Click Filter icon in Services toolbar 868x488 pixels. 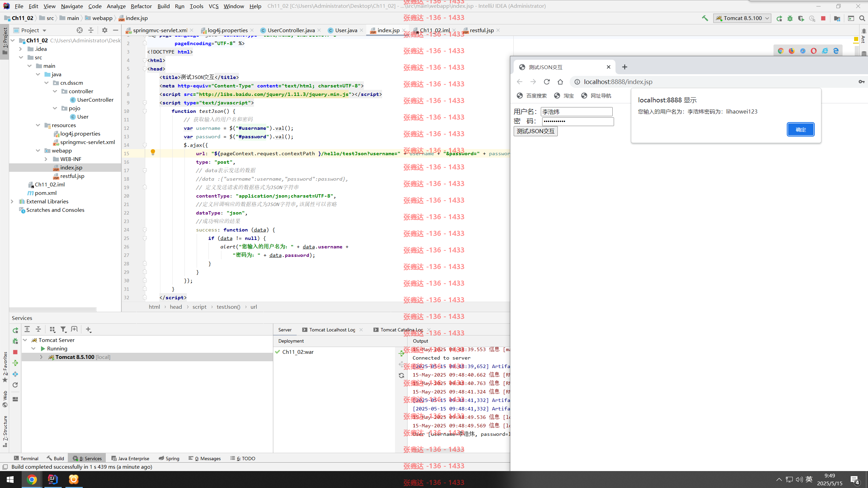(63, 329)
